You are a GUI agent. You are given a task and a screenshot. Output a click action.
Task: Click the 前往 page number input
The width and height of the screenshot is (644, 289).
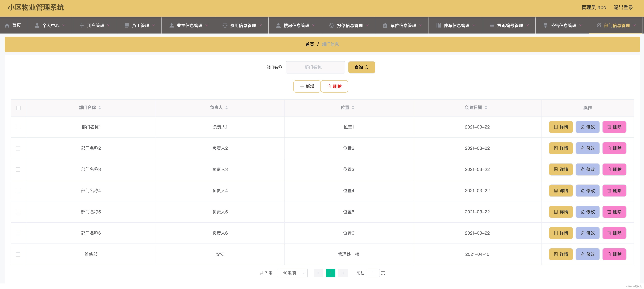coord(372,273)
